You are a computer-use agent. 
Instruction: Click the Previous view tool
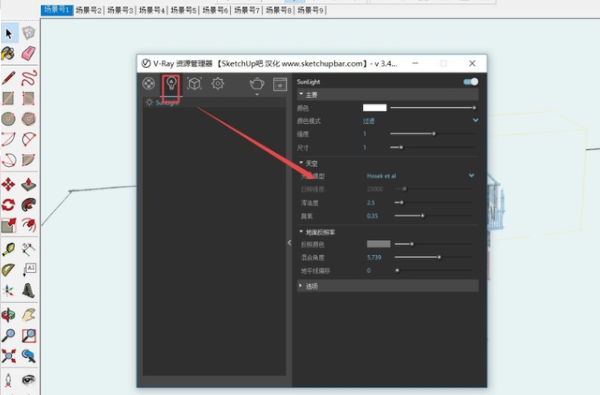coord(29,356)
